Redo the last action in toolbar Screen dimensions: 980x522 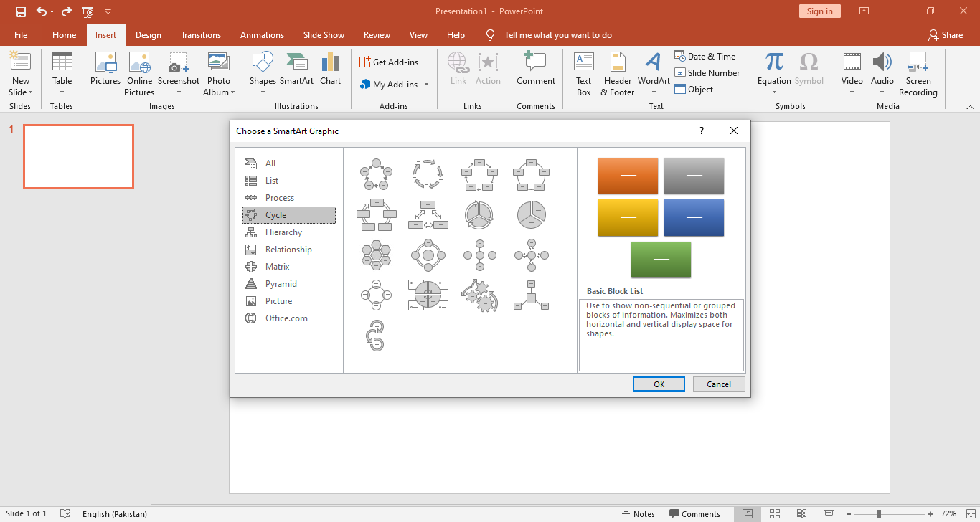coord(67,11)
